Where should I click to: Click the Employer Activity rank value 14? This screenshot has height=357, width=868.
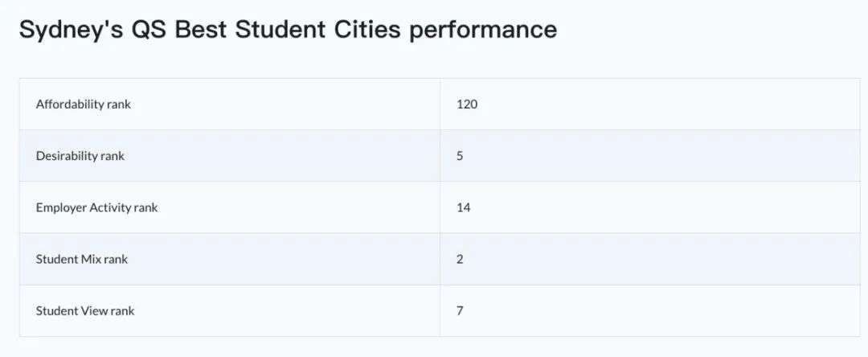464,207
